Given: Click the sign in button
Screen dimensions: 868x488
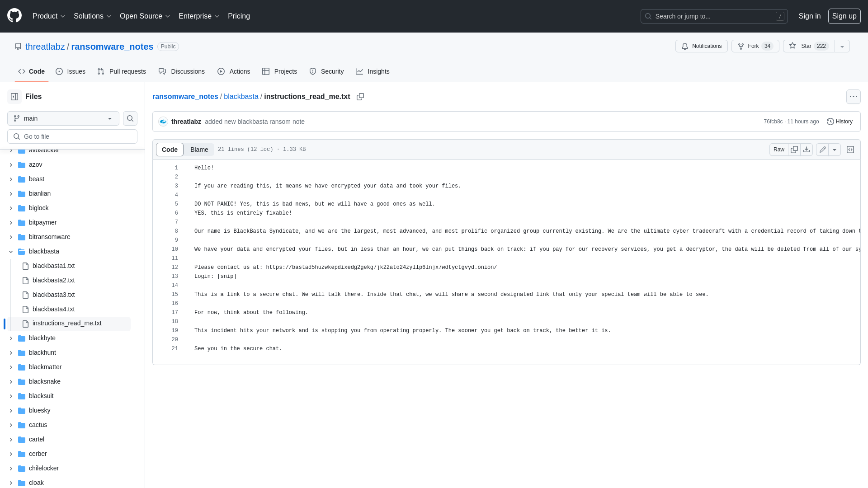Looking at the screenshot, I should pyautogui.click(x=810, y=16).
